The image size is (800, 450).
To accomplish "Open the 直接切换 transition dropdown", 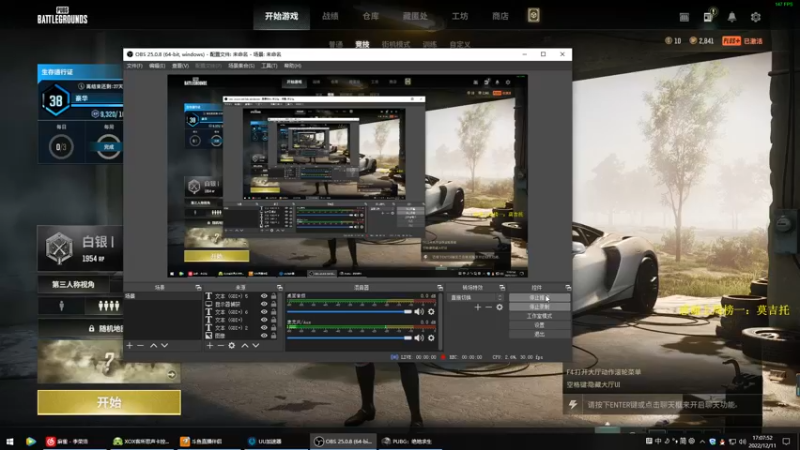I will [476, 297].
